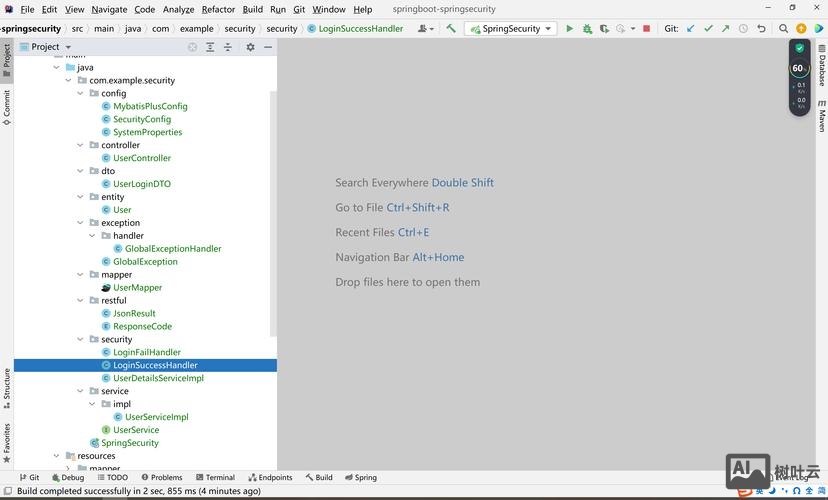Run the SpringSecurity configuration

570,29
